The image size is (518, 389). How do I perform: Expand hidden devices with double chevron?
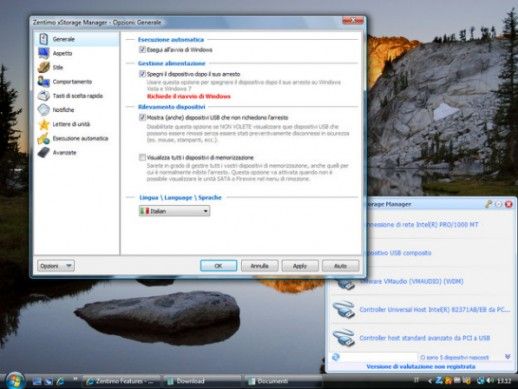[507, 357]
